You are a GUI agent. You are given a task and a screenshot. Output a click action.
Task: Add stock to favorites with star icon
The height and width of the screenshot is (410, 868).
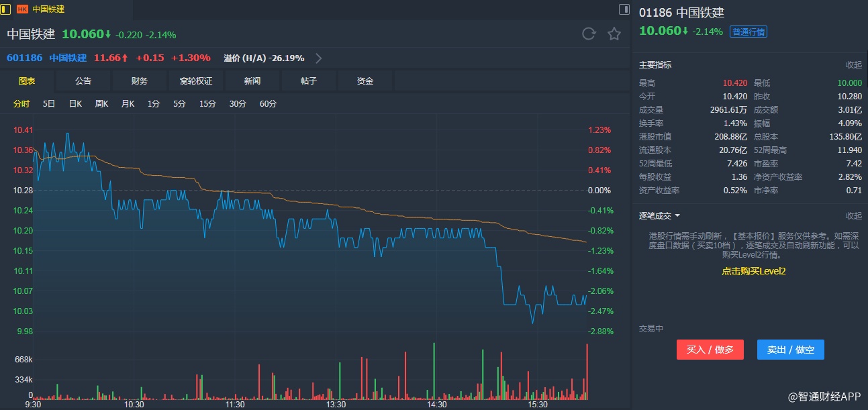[x=614, y=34]
